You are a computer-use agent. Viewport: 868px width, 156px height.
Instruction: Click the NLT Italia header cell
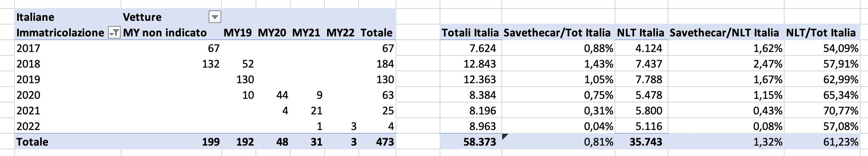coord(641,33)
